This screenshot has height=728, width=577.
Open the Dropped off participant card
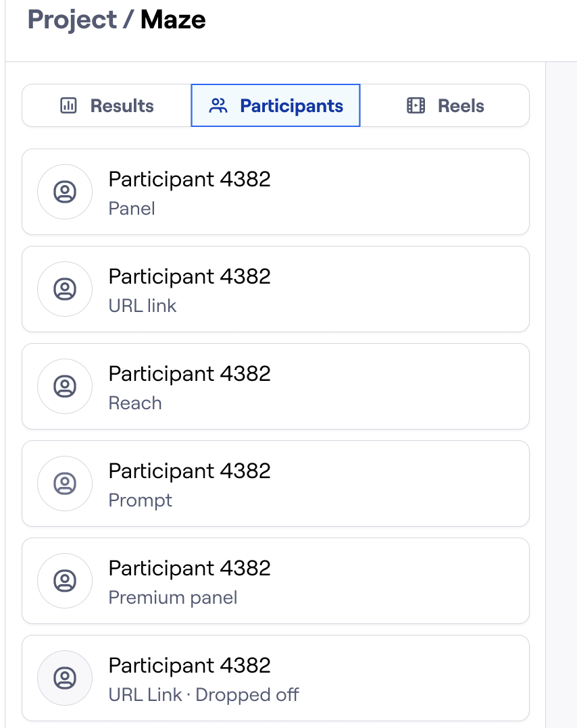(304, 678)
